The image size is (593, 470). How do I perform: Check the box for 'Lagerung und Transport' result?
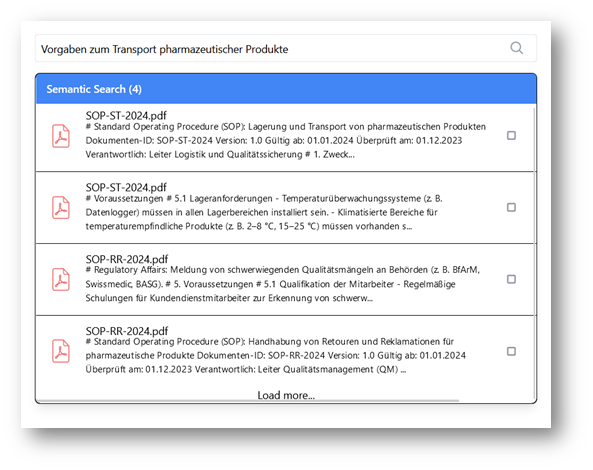pos(511,135)
